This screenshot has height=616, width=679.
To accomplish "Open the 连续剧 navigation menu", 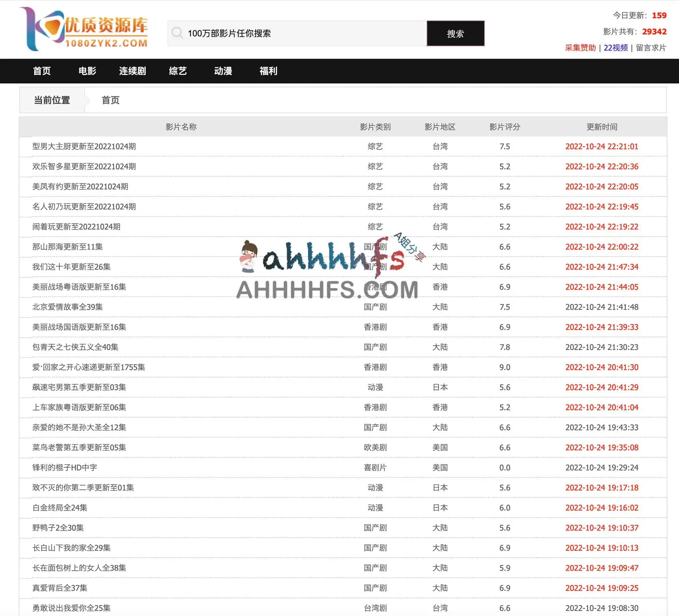I will coord(132,71).
